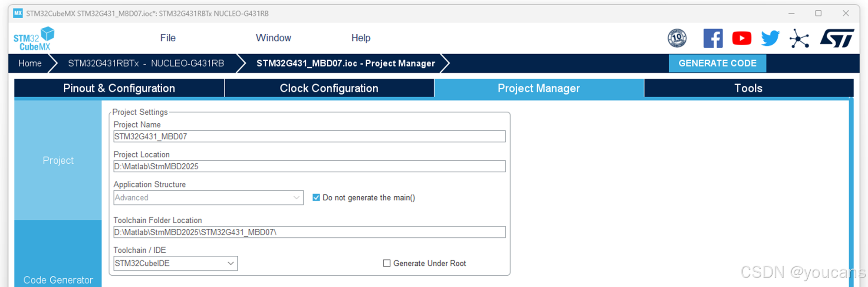Viewport: 868px width, 287px height.
Task: Select the Project side panel section
Action: [58, 160]
